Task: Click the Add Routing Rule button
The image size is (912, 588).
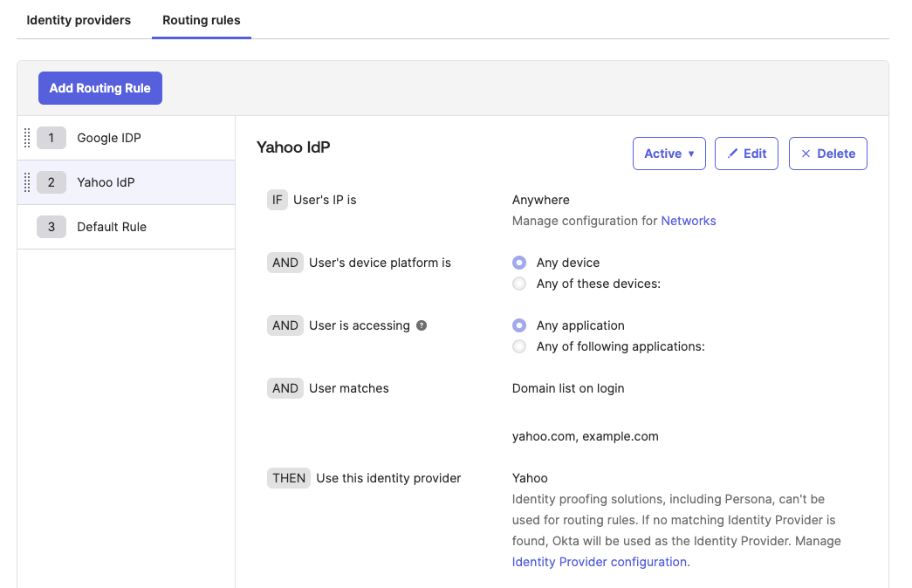Action: click(100, 88)
